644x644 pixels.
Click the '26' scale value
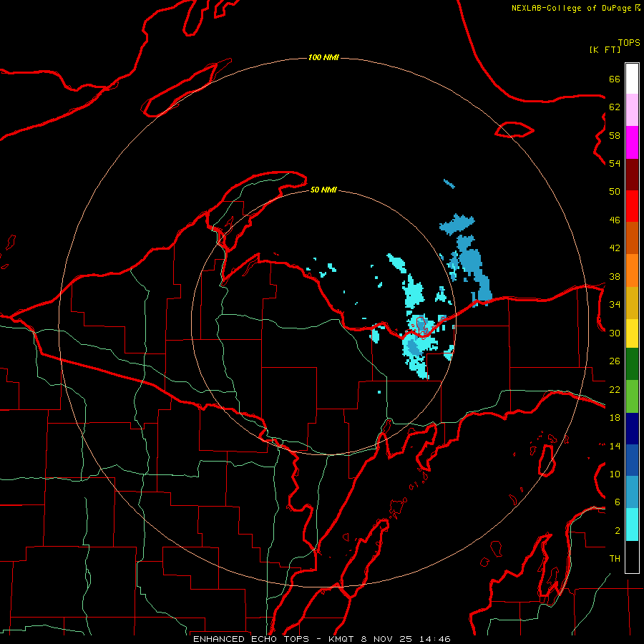tap(615, 361)
